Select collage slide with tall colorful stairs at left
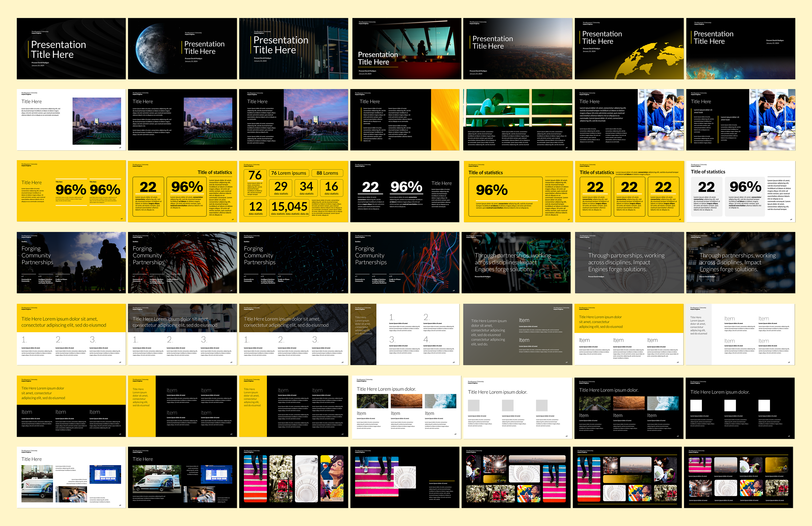 coord(627,477)
